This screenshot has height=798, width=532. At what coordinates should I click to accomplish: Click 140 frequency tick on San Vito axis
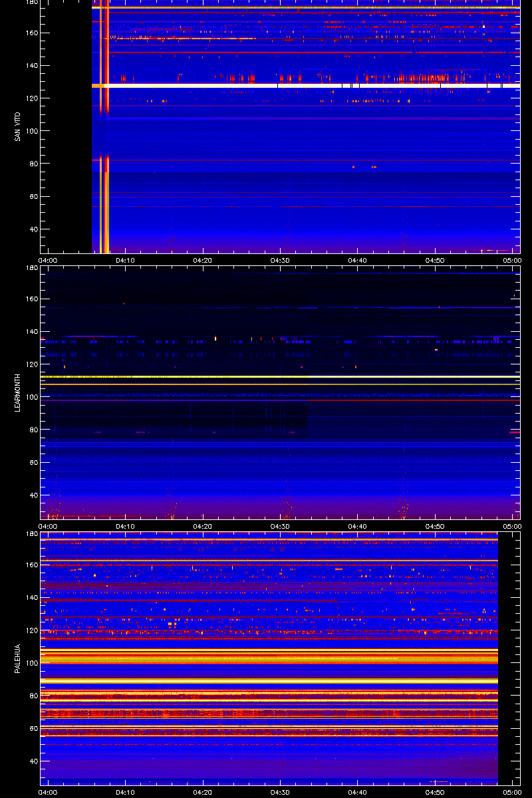(x=31, y=66)
